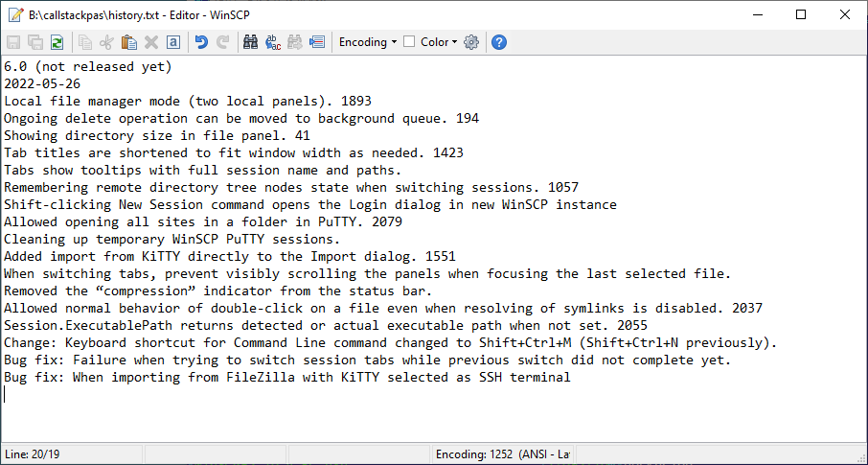The image size is (868, 465).
Task: Open the Color dropdown arrow
Action: (454, 42)
